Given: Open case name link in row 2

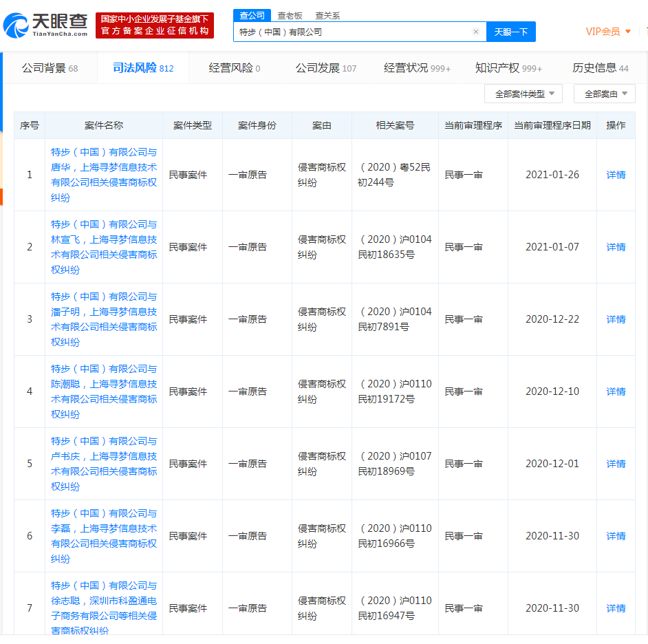Looking at the screenshot, I should 104,247.
